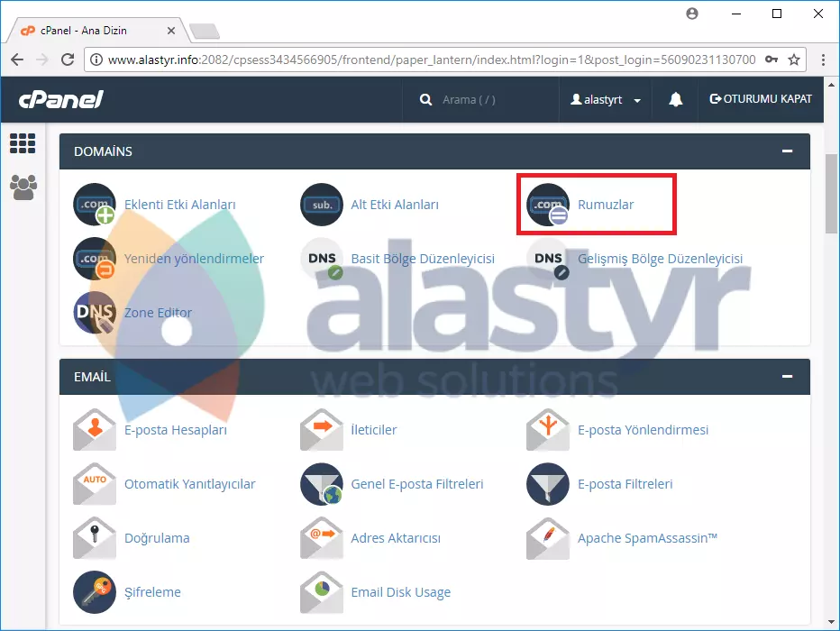840x631 pixels.
Task: Open a new browser tab
Action: [205, 31]
